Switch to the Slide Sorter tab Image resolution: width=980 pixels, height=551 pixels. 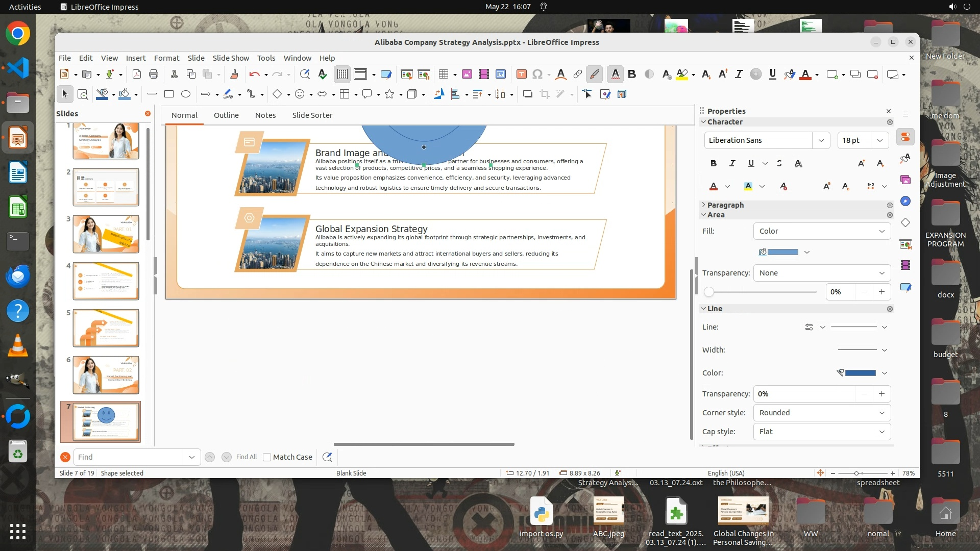pyautogui.click(x=312, y=115)
